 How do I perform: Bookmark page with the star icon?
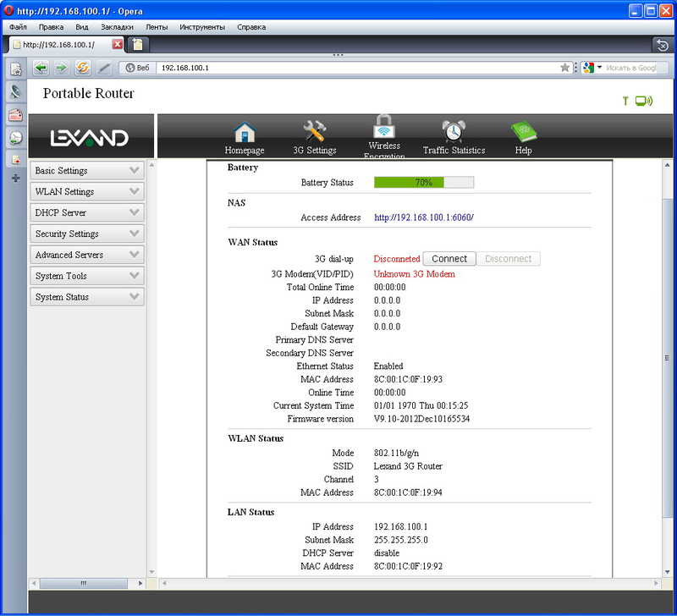pos(564,68)
